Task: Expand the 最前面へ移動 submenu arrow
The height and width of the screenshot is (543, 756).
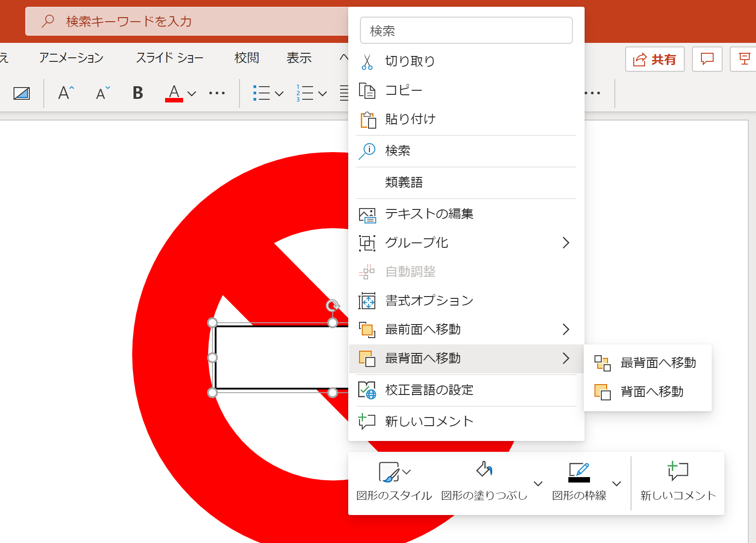Action: click(566, 330)
